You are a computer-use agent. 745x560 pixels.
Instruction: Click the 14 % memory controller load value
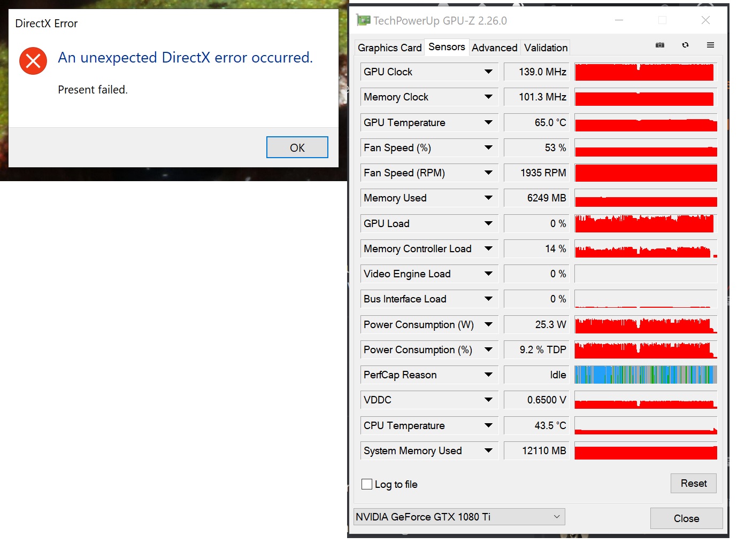[536, 248]
